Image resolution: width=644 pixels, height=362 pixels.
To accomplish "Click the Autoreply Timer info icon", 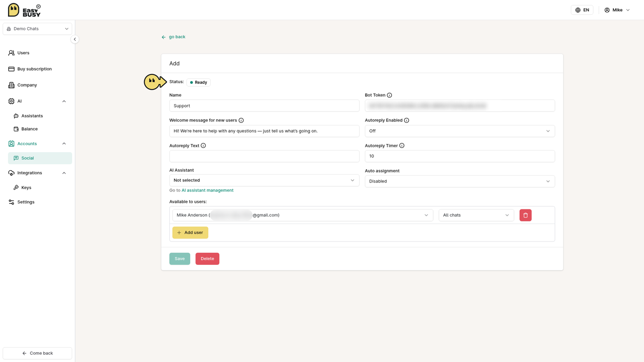I will click(x=402, y=145).
